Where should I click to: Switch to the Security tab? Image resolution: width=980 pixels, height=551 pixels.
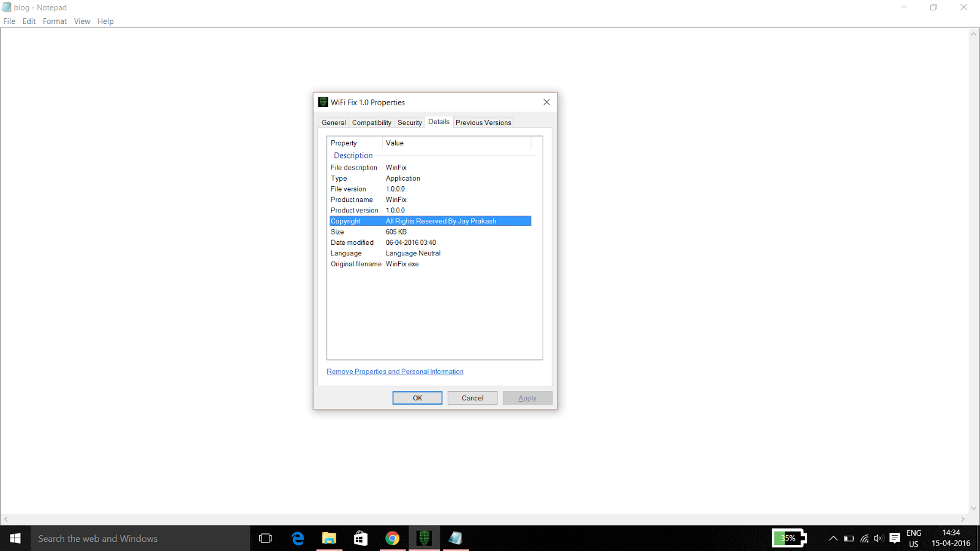point(410,122)
